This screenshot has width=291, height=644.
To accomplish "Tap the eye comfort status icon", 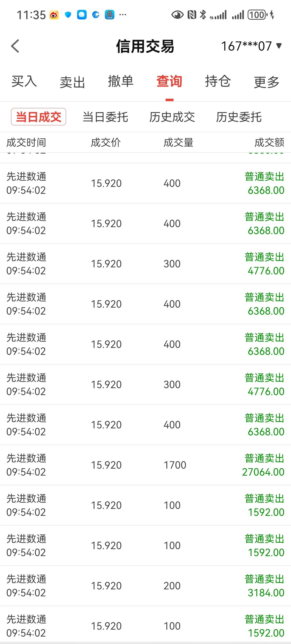I will 177,15.
